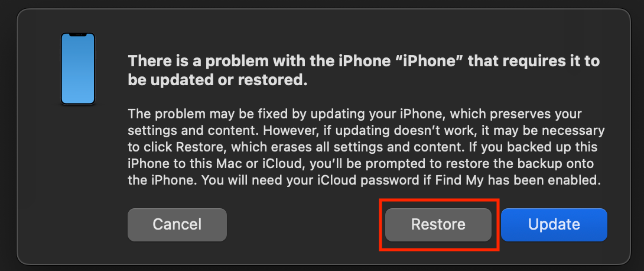Screen dimensions: 644x271
Task: Click the iPhone device icon
Action: pos(78,69)
